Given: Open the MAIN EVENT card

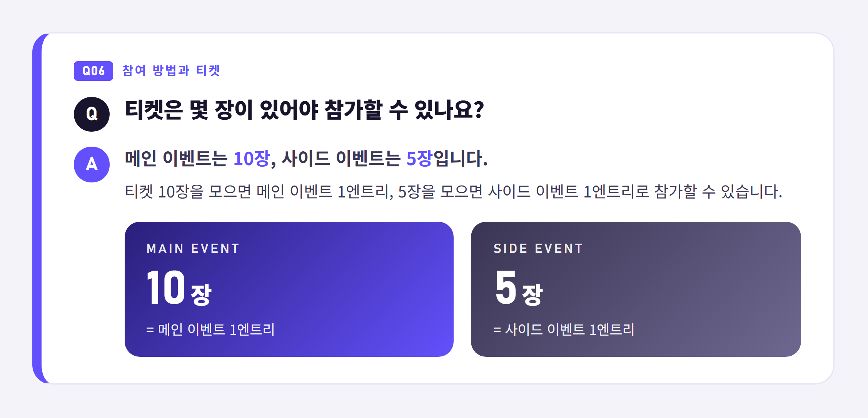Looking at the screenshot, I should coord(289,289).
